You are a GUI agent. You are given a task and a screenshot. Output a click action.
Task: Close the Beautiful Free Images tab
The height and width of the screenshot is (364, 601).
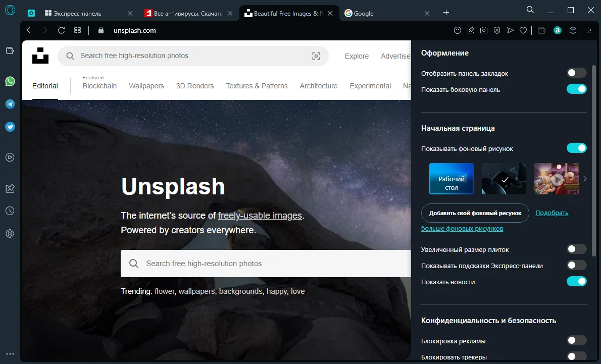[x=330, y=14]
